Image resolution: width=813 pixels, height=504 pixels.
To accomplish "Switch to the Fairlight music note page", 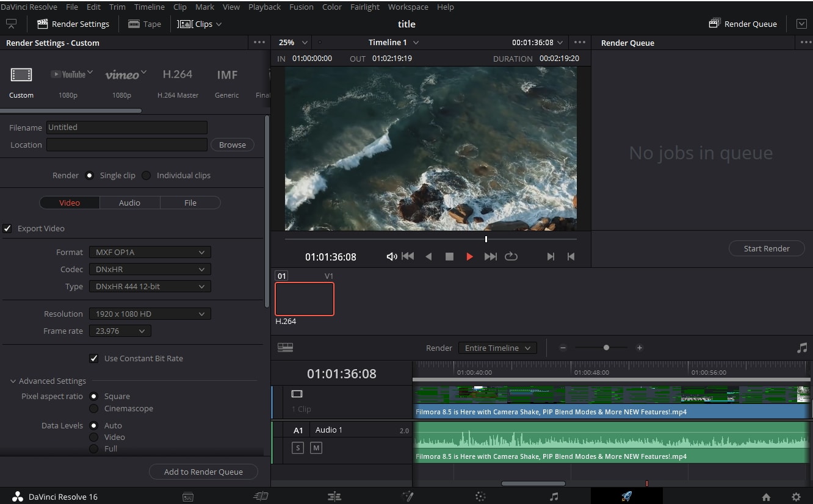I will click(554, 496).
